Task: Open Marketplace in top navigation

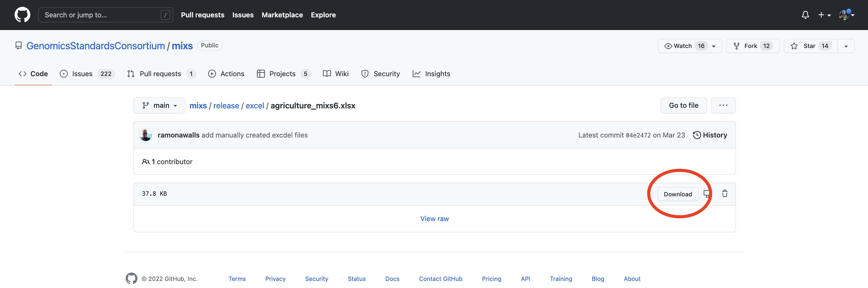Action: click(282, 15)
